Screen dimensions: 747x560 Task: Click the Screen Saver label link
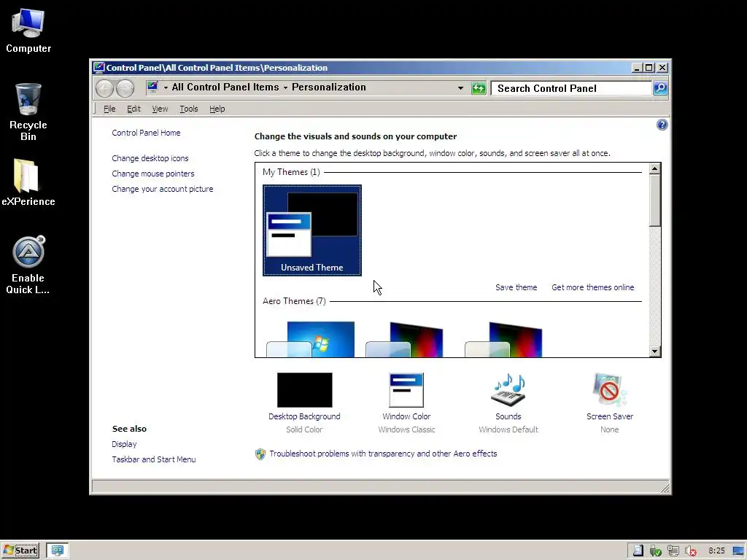tap(610, 416)
